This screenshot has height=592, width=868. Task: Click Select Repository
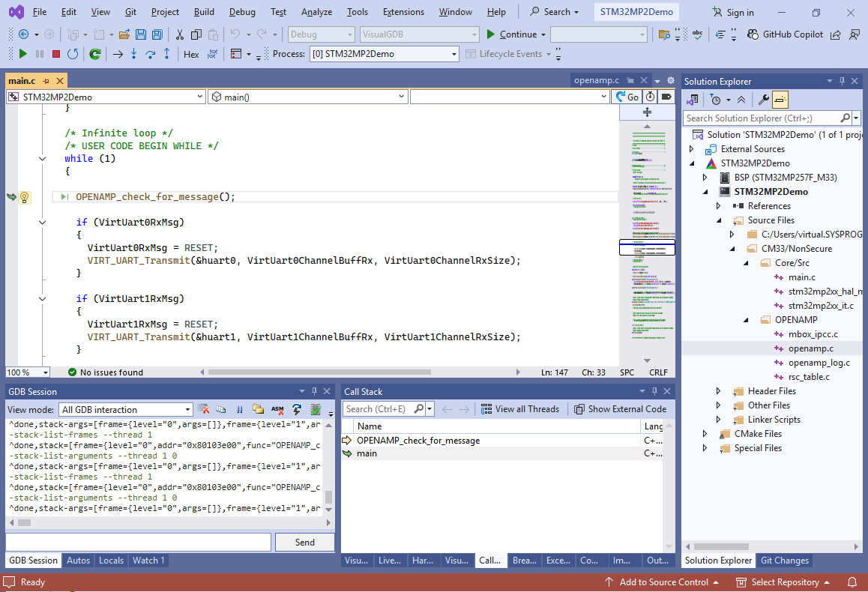[783, 582]
